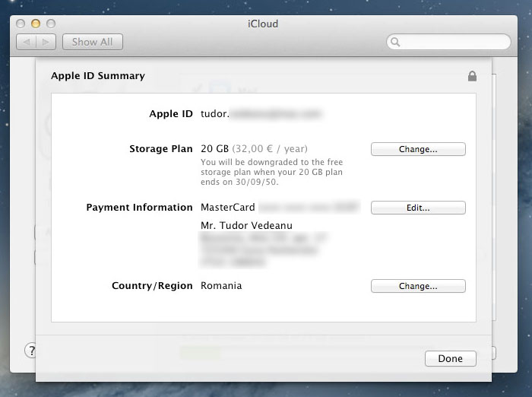This screenshot has height=397, width=532.
Task: Click the lock icon in Apple ID Summary
Action: coord(472,76)
